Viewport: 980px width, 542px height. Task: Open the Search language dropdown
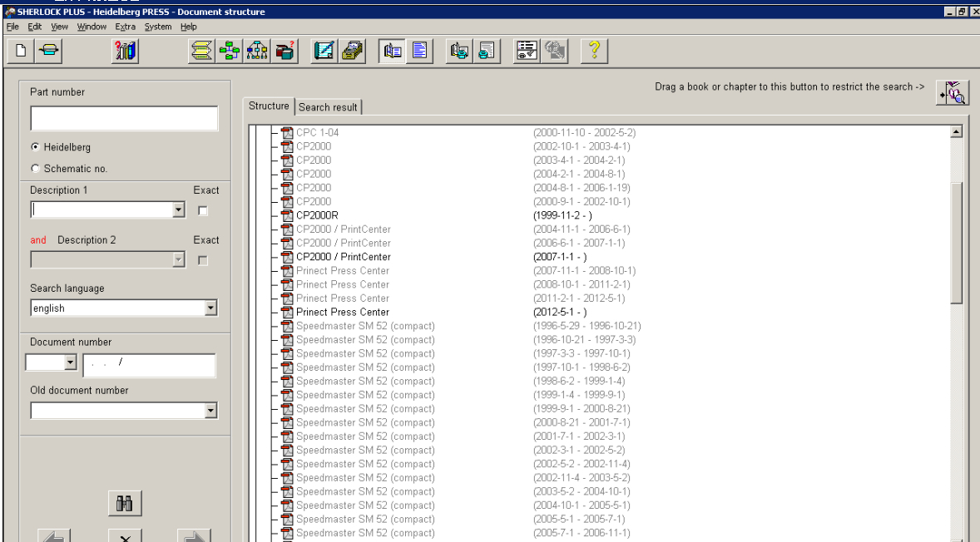click(210, 308)
